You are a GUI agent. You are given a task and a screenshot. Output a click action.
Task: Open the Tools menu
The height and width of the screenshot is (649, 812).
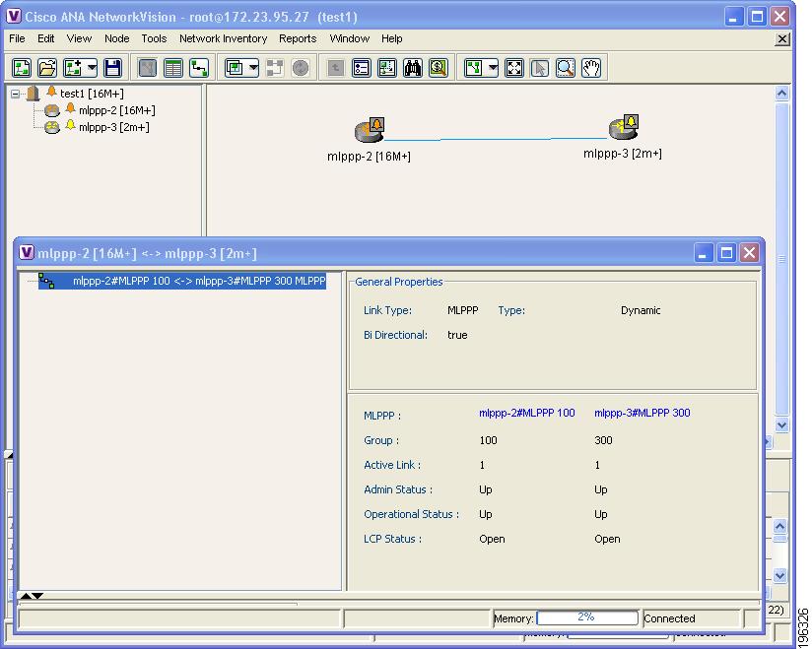(x=154, y=38)
